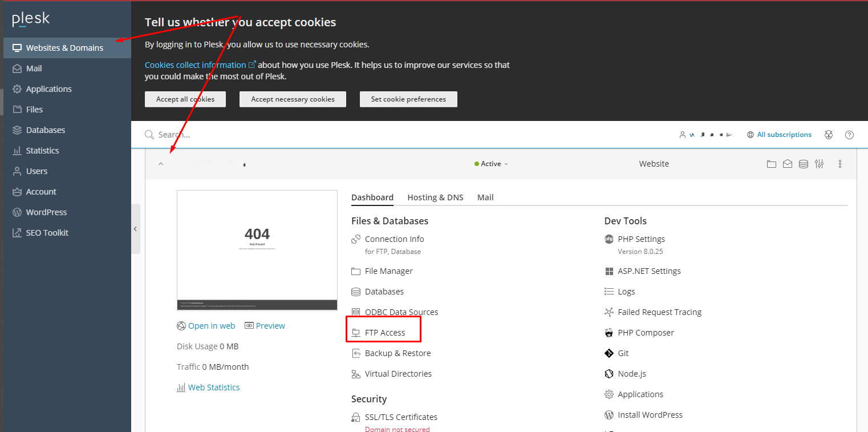
Task: Open Logs in Dev Tools
Action: (626, 292)
